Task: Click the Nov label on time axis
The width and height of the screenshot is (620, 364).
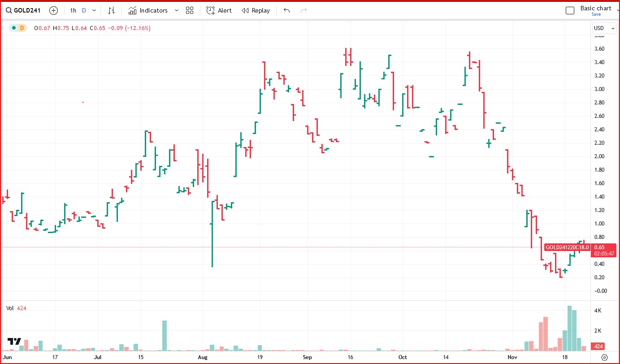Action: (512, 357)
